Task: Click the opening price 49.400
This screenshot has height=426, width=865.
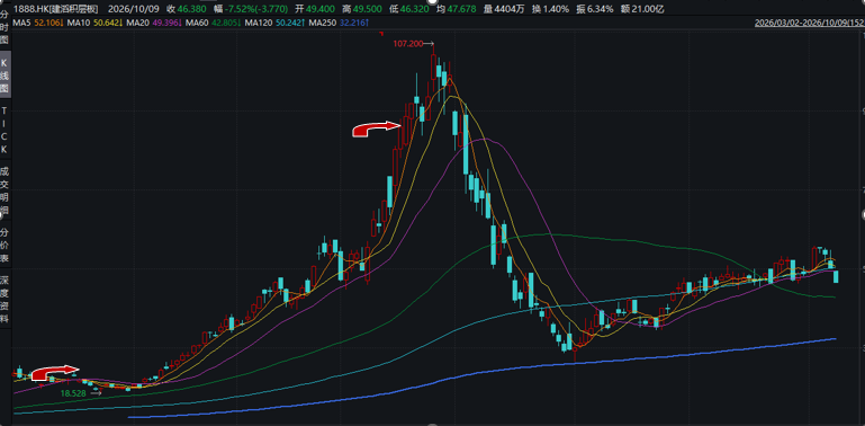Action: [322, 8]
